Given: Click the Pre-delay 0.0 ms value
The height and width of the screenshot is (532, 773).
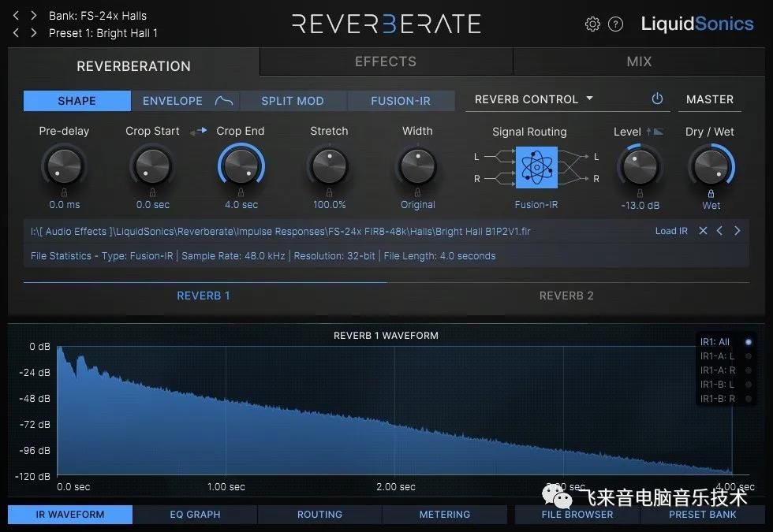Looking at the screenshot, I should pos(65,204).
